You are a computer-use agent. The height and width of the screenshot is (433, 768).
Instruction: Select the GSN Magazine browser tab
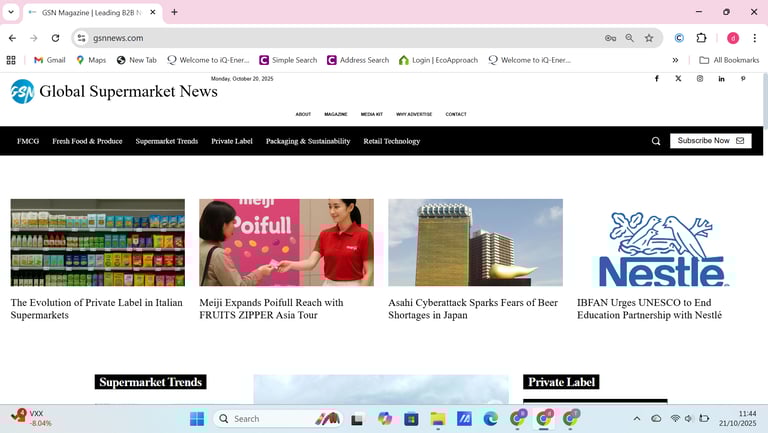tap(90, 13)
